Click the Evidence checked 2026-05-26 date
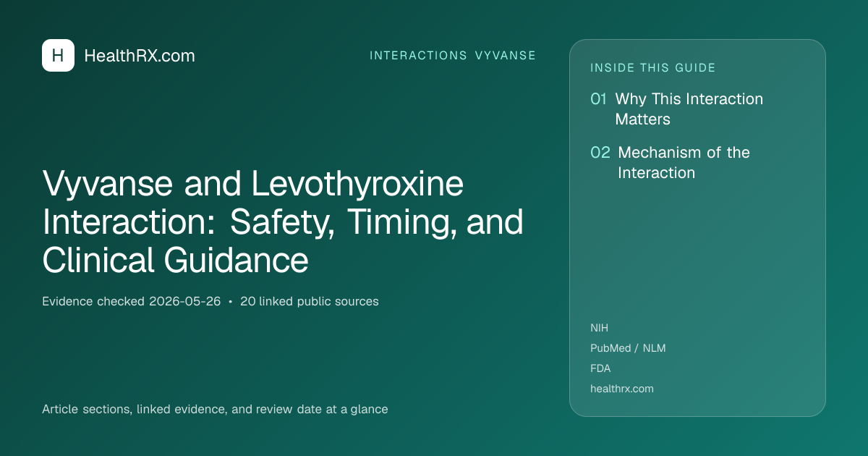This screenshot has height=456, width=868. (x=132, y=301)
